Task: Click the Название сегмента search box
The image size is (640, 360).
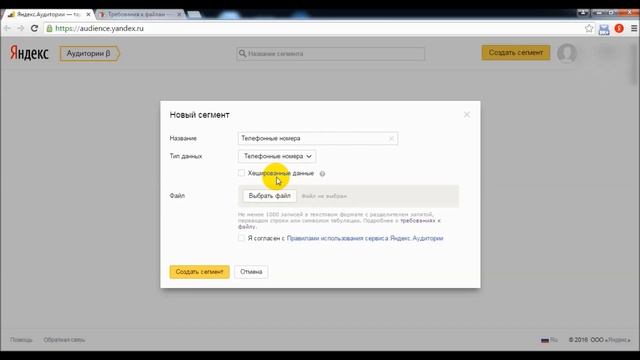Action: (331, 53)
